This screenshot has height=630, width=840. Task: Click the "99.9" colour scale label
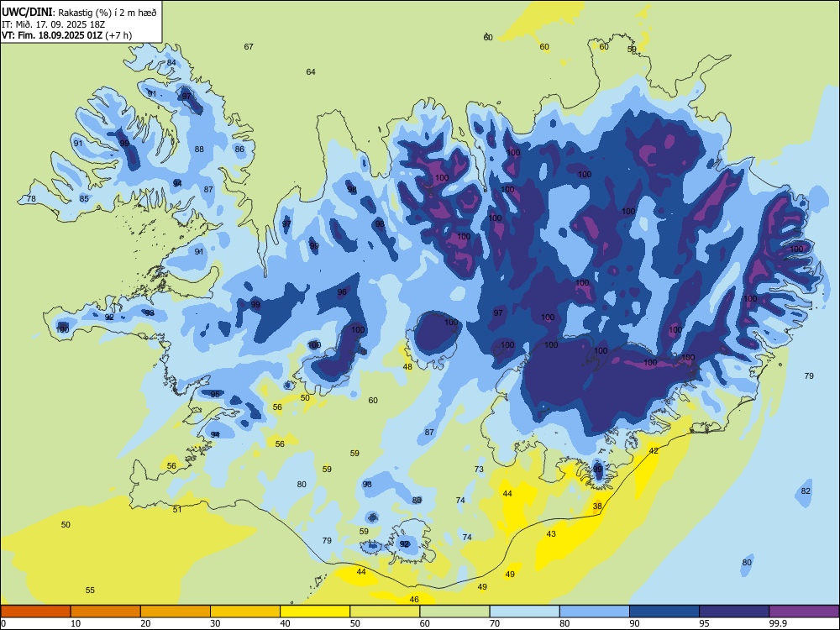[777, 623]
